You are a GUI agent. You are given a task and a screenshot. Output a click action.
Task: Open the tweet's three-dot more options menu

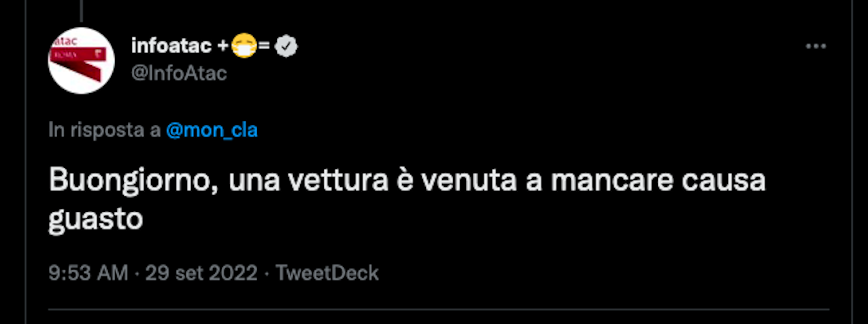point(815,47)
